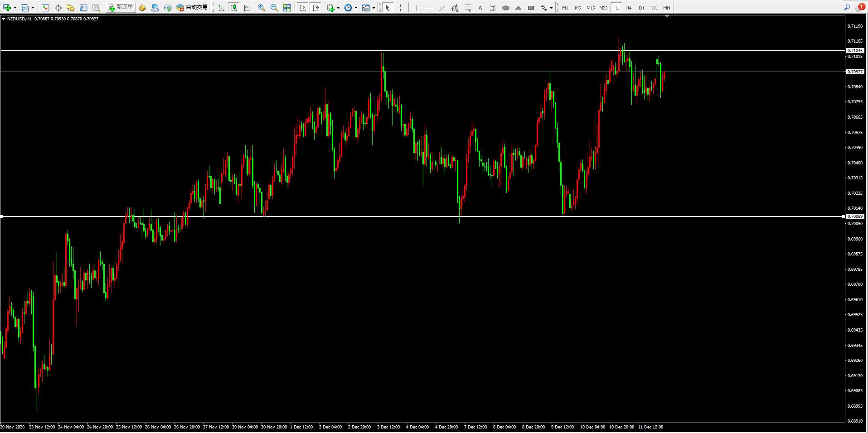Click the '3 Dec 12:00' time axis label
Viewport: 868px width, 433px height.
pos(388,427)
